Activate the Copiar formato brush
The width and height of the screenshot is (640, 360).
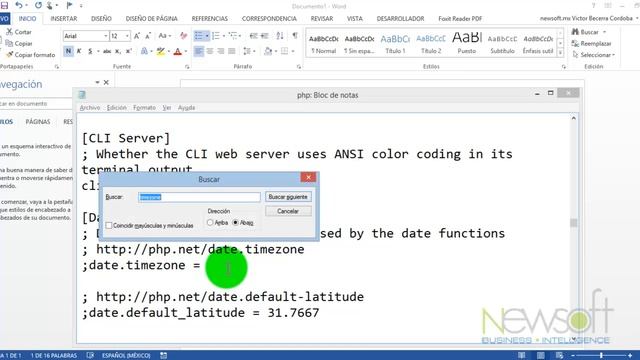tap(31, 55)
